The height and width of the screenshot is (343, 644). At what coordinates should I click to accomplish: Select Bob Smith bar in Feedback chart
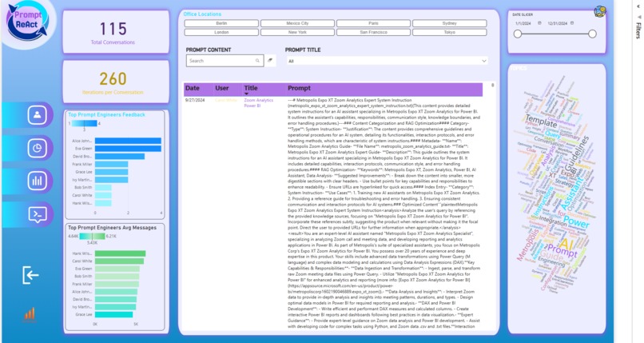point(103,187)
